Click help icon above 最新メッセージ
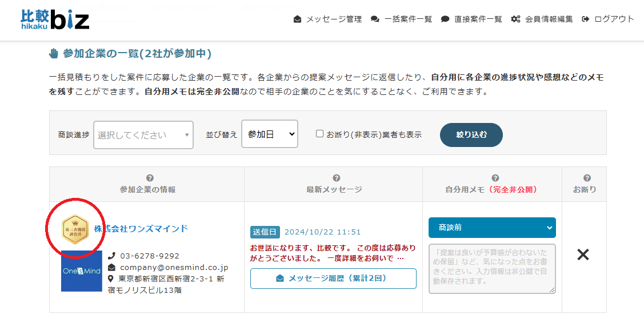This screenshot has height=322, width=644. click(x=336, y=178)
